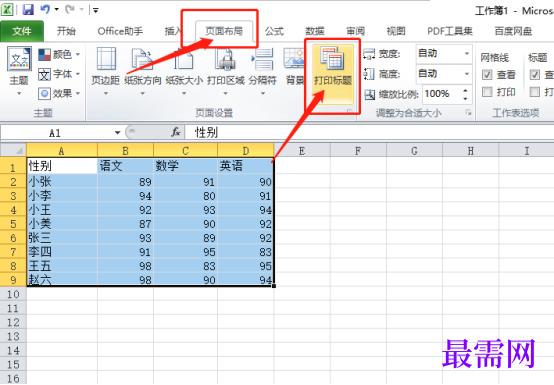Switch to the PDF工具集 tab
Viewport: 554px width, 385px height.
pos(450,31)
